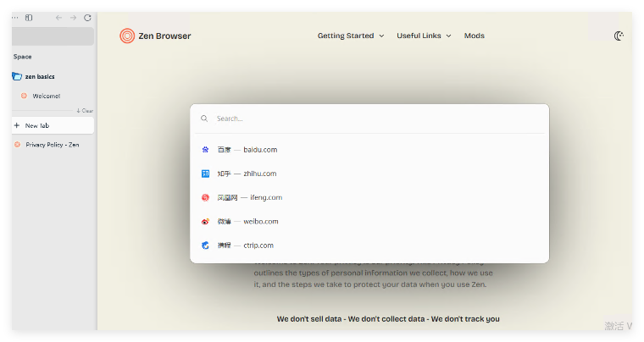Click the Baidu paw favicon
Viewport: 644px width, 342px height.
(205, 150)
